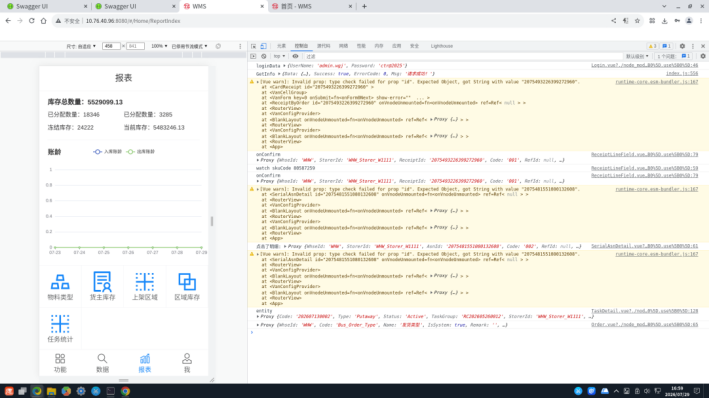Open Chrome extensions puzzle icon

[x=652, y=21]
